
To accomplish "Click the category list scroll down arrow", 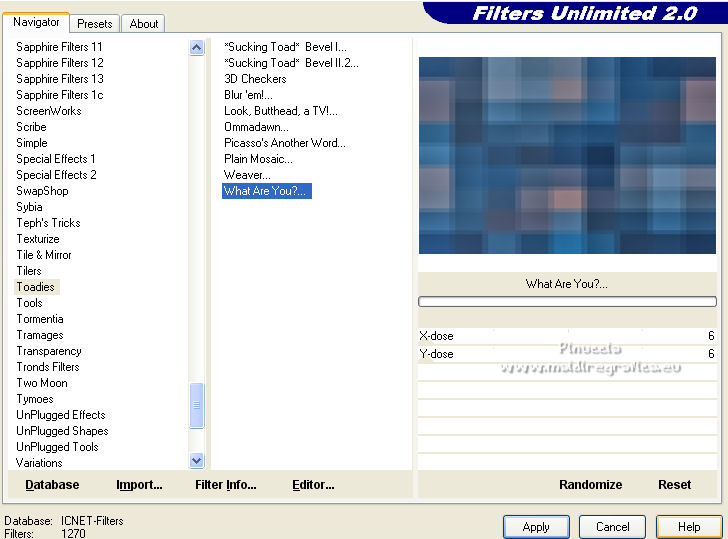I will point(196,461).
